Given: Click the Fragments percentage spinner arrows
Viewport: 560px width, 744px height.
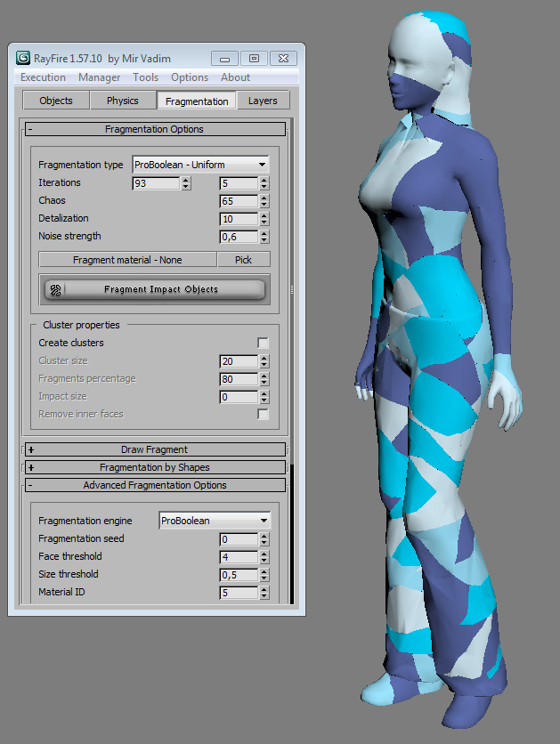Looking at the screenshot, I should click(x=264, y=379).
